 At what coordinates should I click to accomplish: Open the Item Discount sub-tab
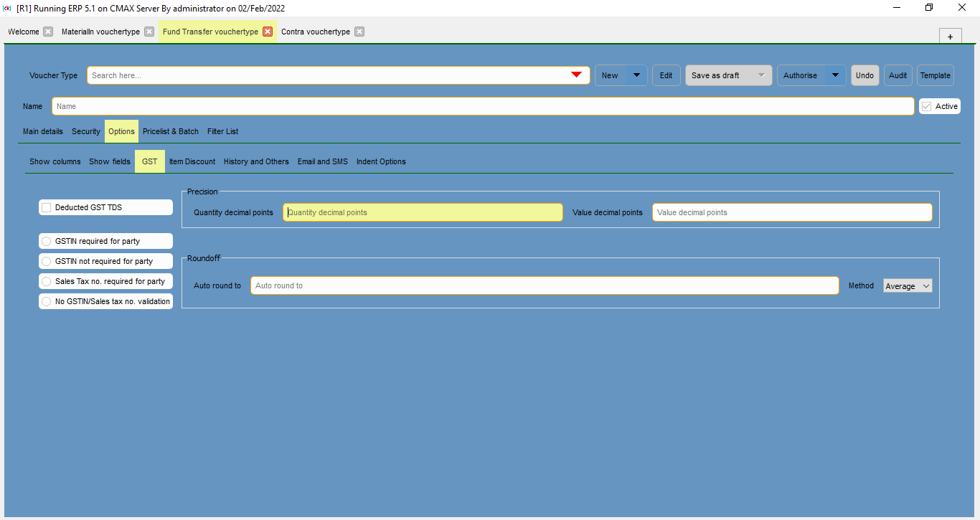point(192,161)
